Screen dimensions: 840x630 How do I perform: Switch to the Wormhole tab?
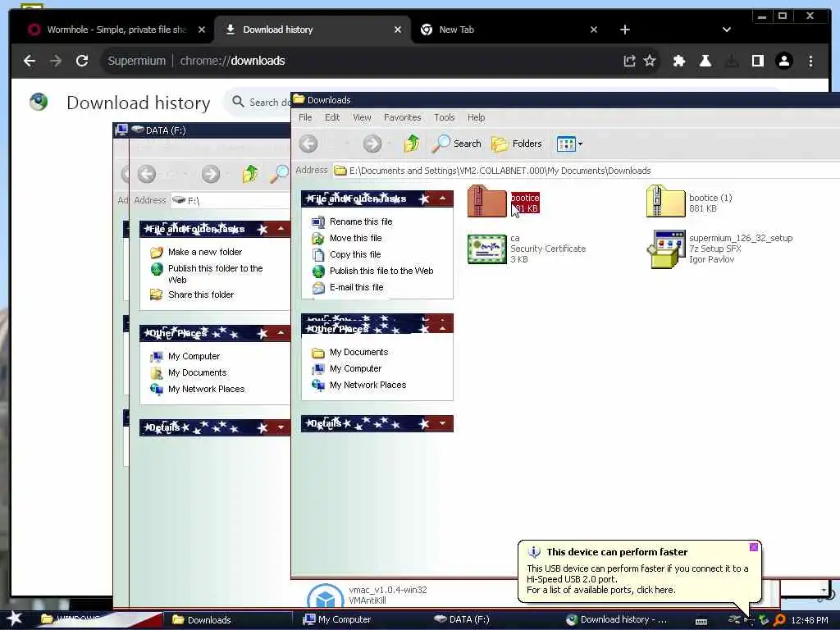click(116, 30)
